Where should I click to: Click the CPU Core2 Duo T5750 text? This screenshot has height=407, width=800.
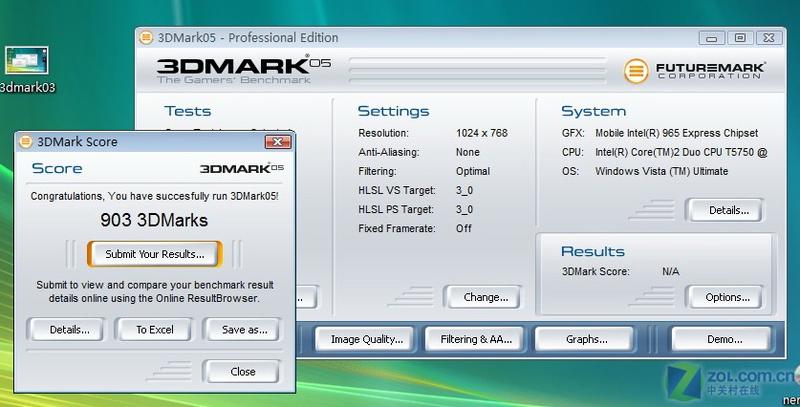[x=681, y=152]
